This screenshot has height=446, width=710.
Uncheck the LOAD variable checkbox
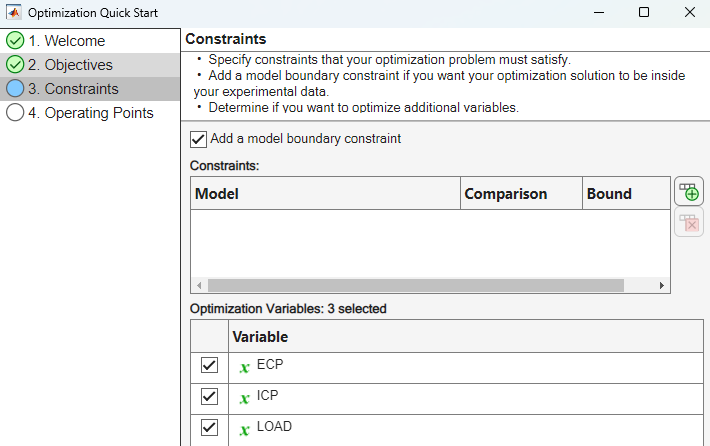pos(209,427)
